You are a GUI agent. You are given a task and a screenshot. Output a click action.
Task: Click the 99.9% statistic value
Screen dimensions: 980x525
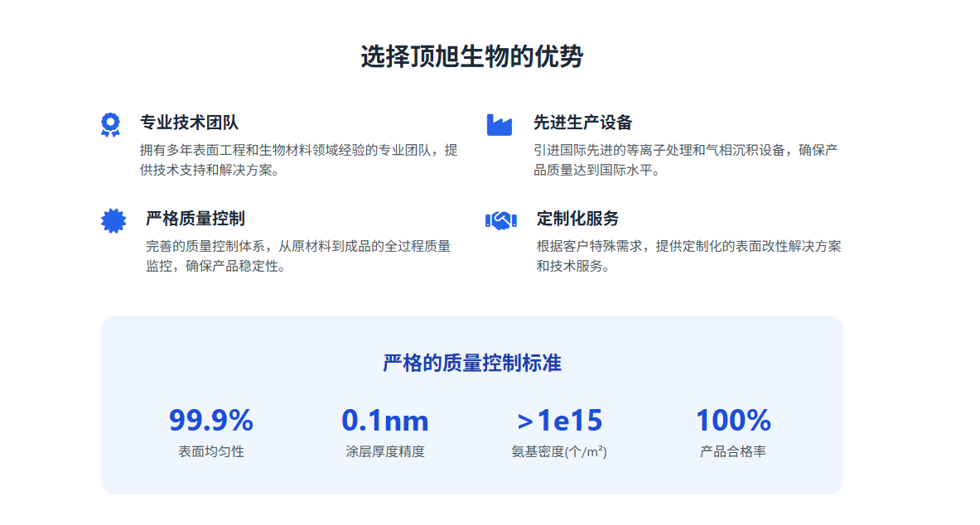coord(210,421)
